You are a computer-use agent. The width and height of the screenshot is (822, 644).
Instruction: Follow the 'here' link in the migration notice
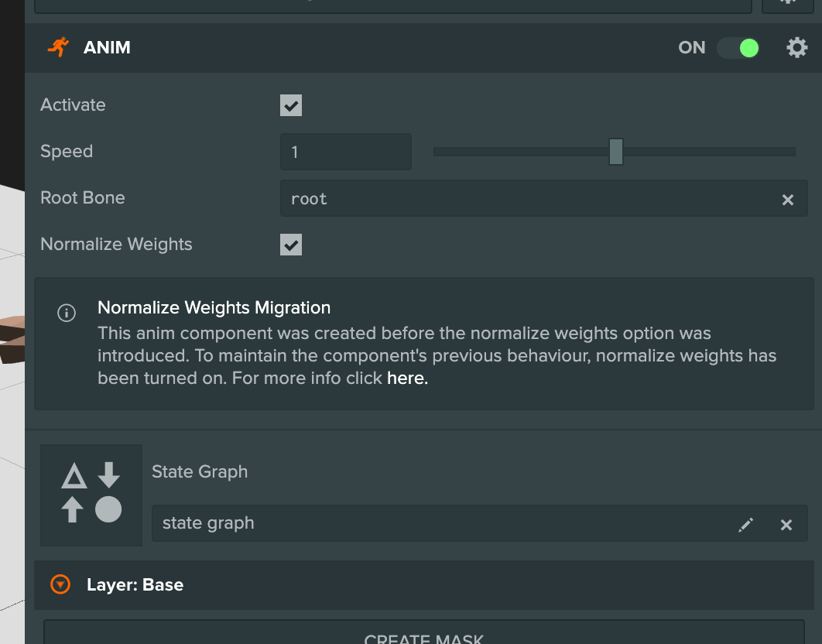pos(405,378)
